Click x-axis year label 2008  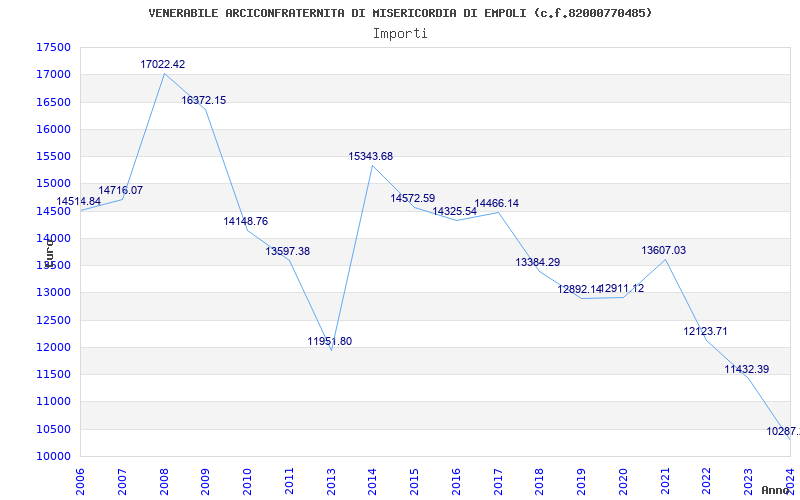[164, 481]
